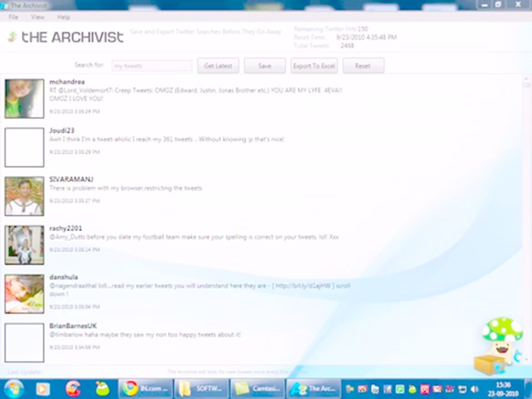Click The Archivist taskbar button

[x=314, y=389]
